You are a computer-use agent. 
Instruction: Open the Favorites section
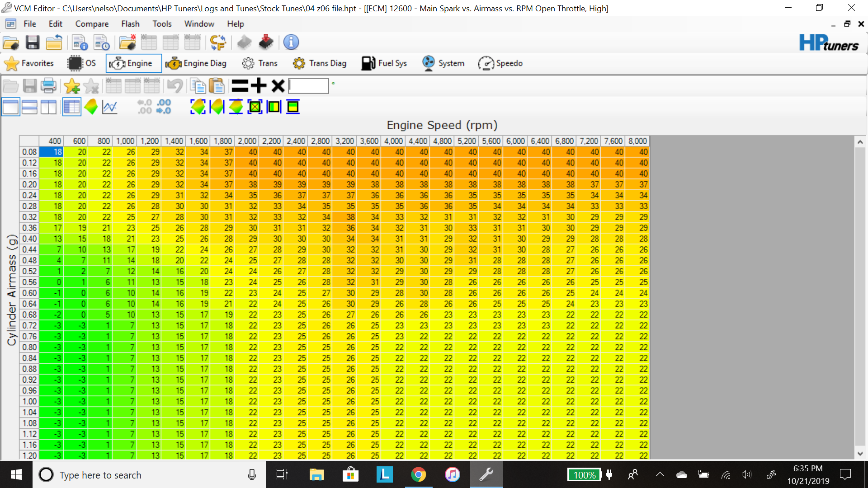tap(28, 63)
